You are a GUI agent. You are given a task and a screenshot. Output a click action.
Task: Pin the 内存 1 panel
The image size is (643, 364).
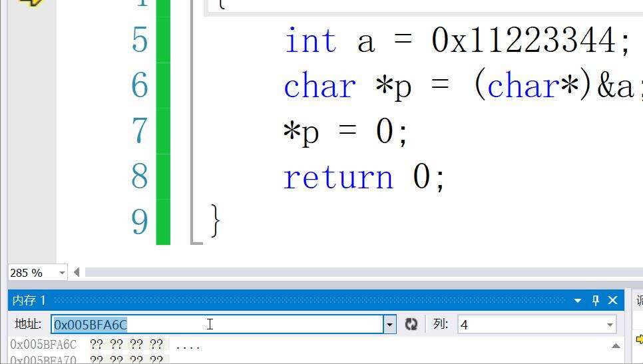point(596,301)
